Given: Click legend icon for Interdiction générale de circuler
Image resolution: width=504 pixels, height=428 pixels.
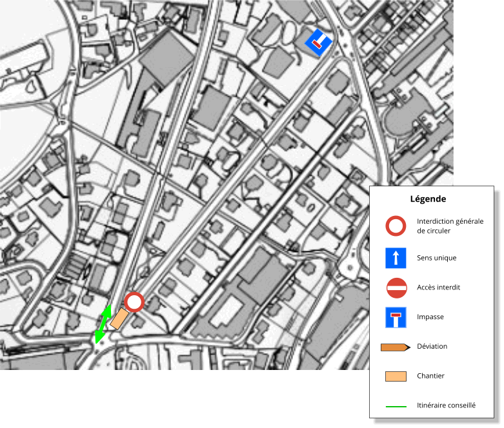Looking at the screenshot, I should pos(396,226).
